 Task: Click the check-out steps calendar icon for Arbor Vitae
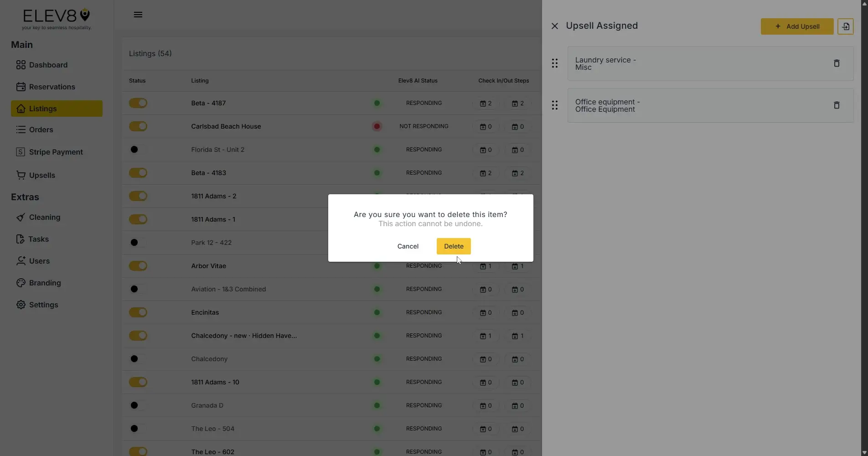516,266
